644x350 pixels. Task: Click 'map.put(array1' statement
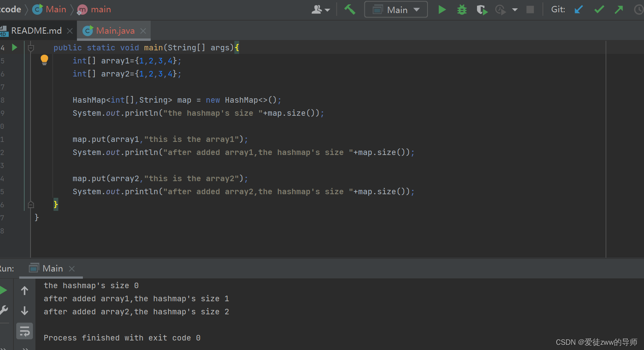click(160, 139)
